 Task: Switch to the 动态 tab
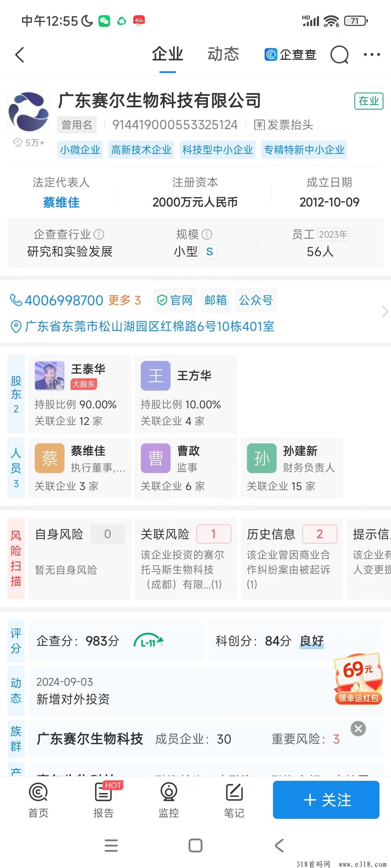(x=223, y=54)
